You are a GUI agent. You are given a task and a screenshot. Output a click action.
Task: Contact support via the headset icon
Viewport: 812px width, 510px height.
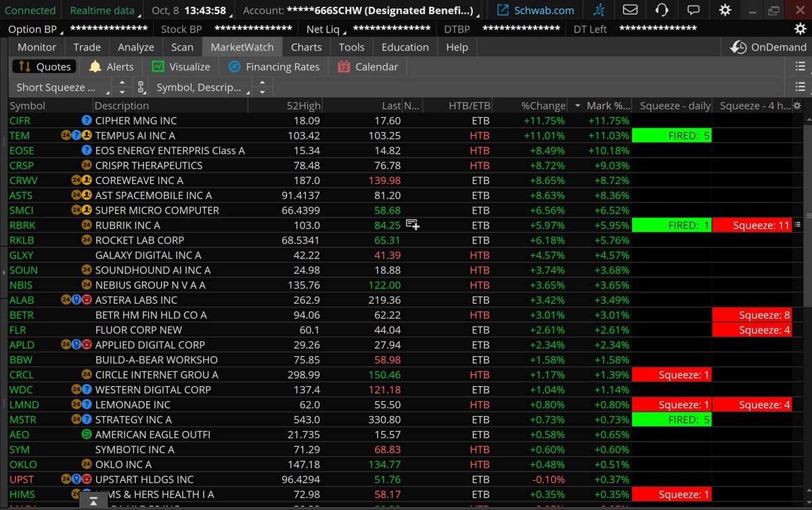click(x=662, y=10)
